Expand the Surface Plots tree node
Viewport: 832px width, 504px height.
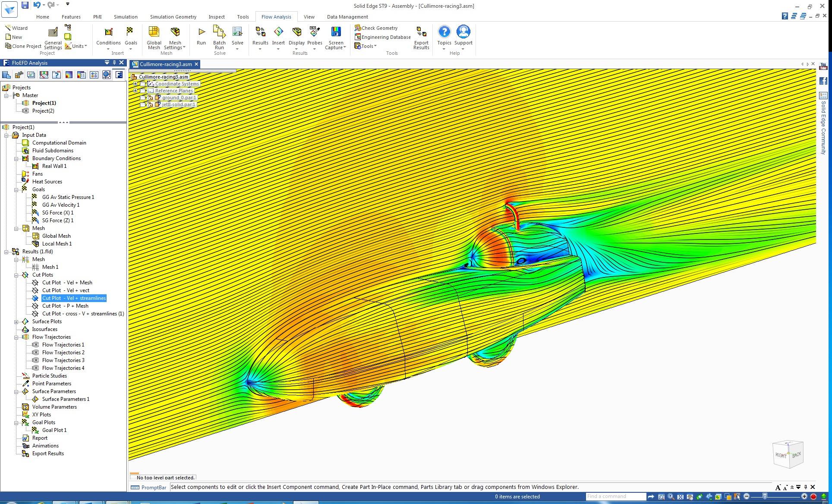(16, 322)
